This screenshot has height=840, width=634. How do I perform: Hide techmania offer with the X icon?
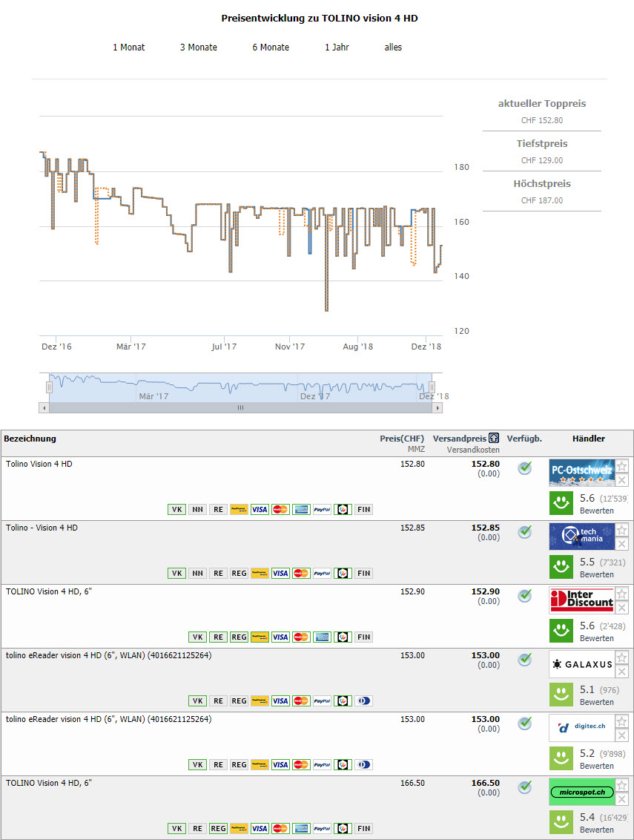(622, 544)
